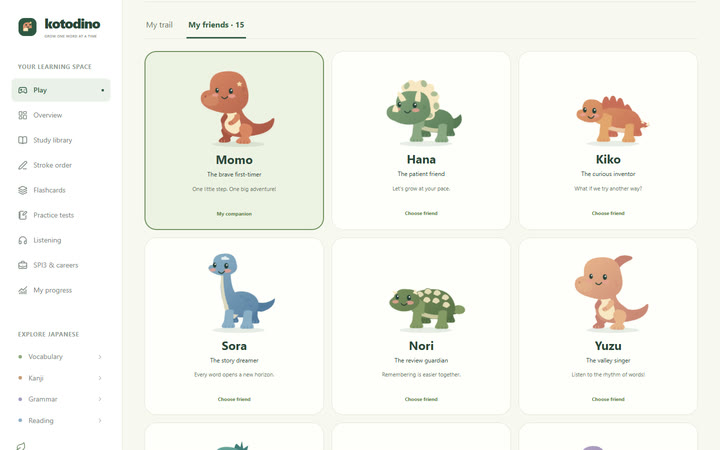Image resolution: width=720 pixels, height=450 pixels.
Task: Click the name Nori
Action: pyautogui.click(x=421, y=346)
